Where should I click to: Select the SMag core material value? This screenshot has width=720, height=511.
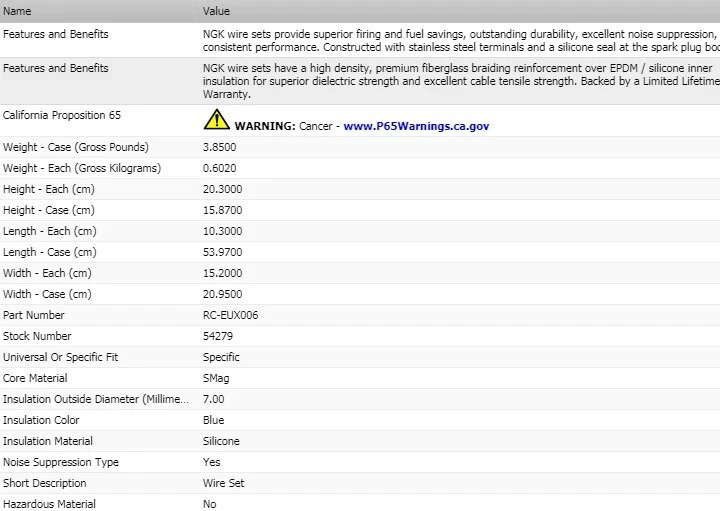click(216, 378)
